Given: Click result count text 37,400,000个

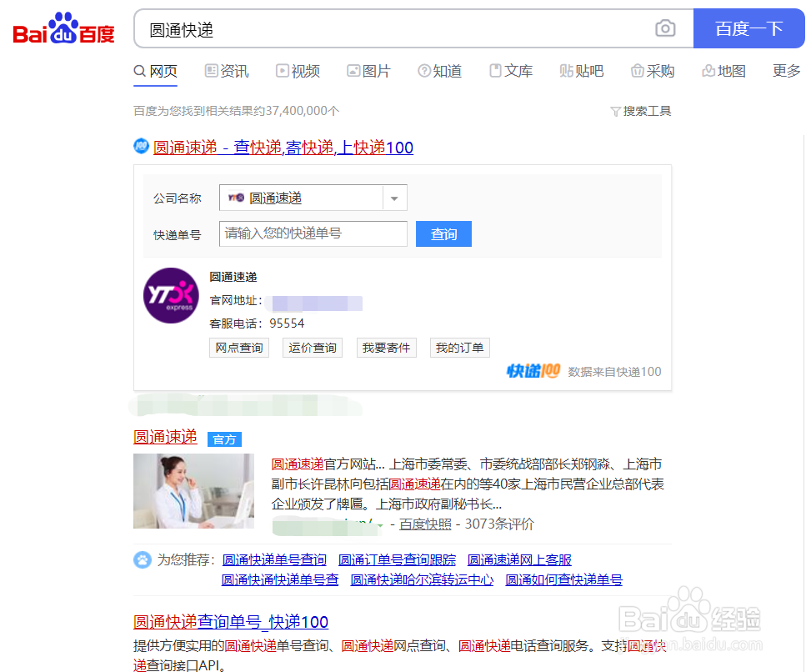Looking at the screenshot, I should (x=303, y=111).
